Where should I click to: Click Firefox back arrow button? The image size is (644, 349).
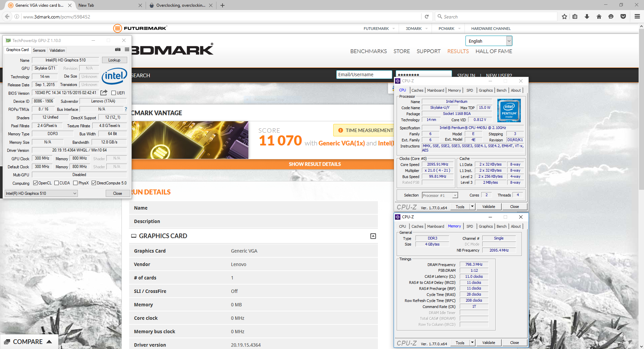(7, 16)
